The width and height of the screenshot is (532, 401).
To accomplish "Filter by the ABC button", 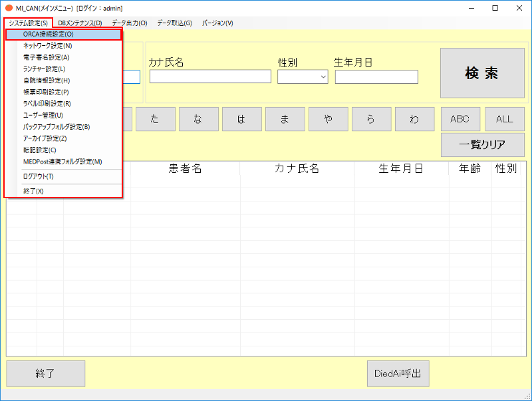I will [x=460, y=119].
